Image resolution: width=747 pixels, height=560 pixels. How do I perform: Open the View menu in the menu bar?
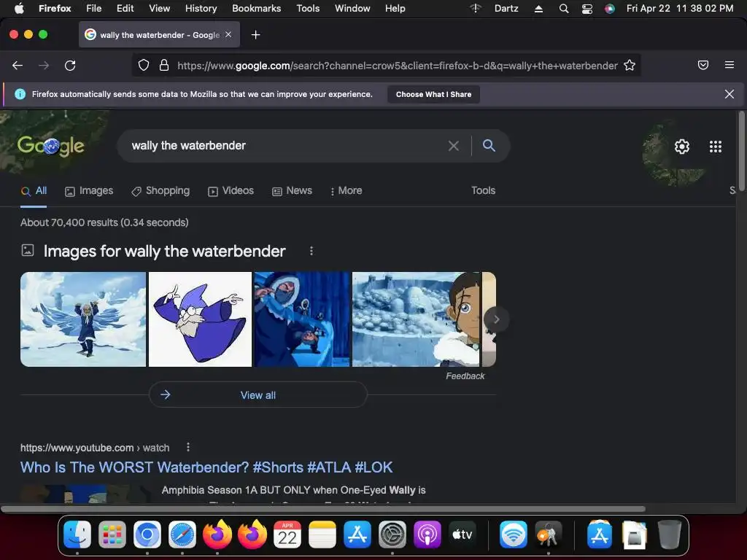159,8
